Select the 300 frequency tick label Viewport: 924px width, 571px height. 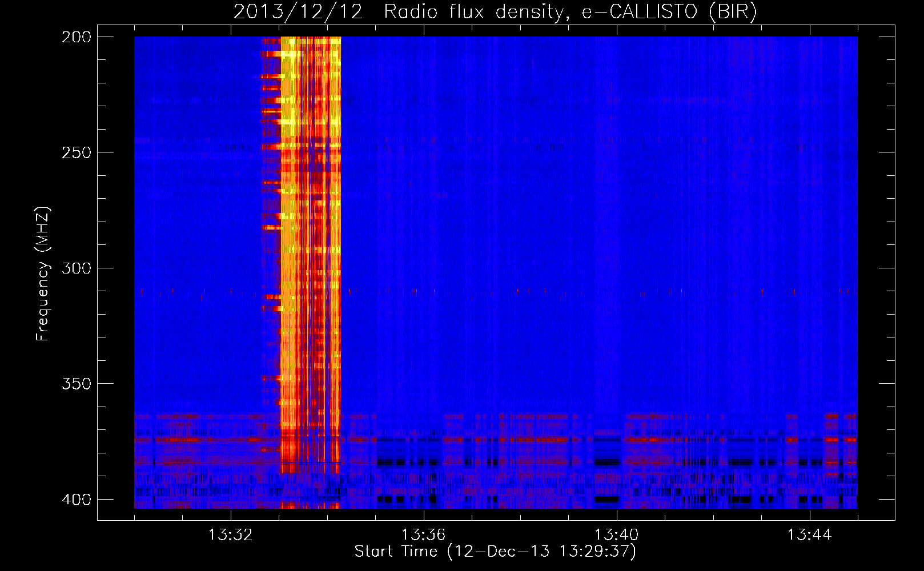pos(76,268)
